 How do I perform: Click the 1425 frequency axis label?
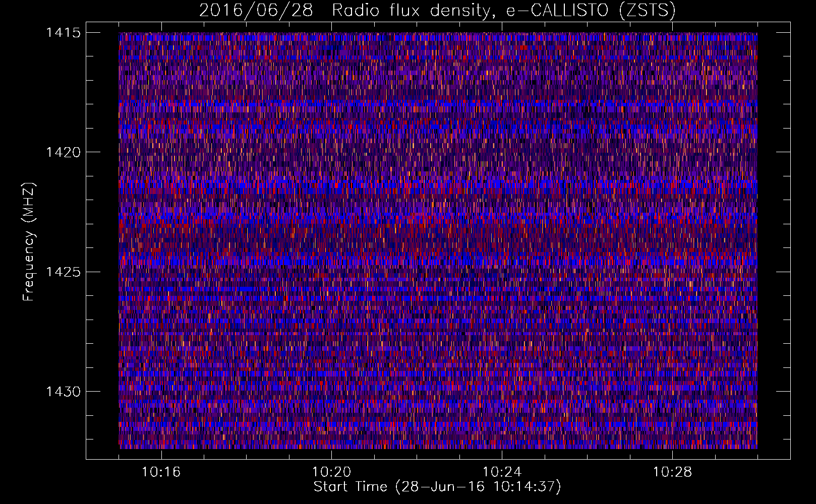[x=63, y=272]
